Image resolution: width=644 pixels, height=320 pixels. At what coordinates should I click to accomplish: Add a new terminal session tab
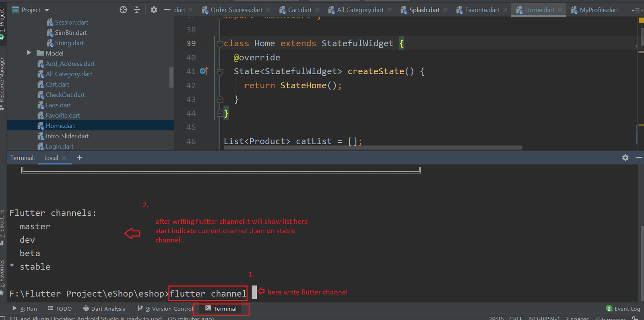[x=79, y=158]
